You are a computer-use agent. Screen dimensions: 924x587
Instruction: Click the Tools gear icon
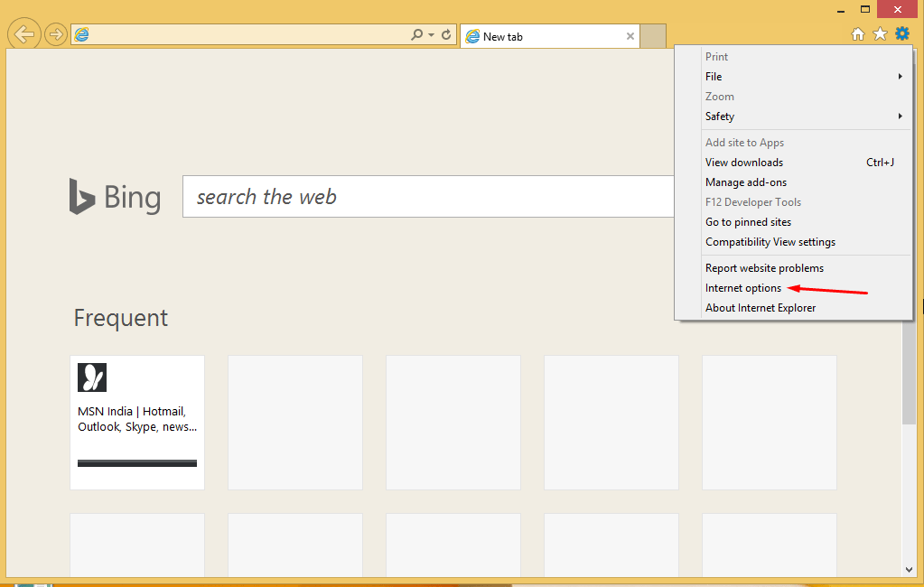(x=902, y=33)
